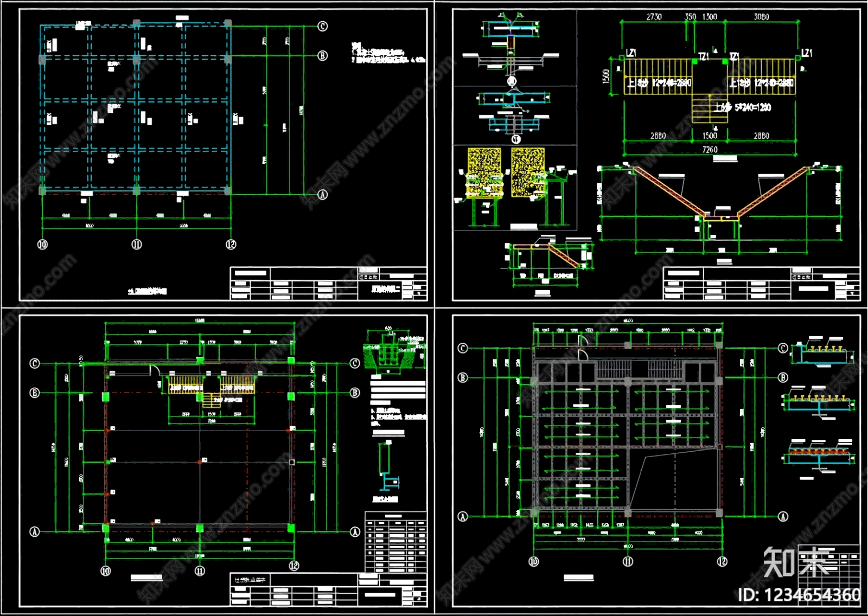
Task: Click left axis bubble A in bottom-left sheet
Action: (34, 531)
